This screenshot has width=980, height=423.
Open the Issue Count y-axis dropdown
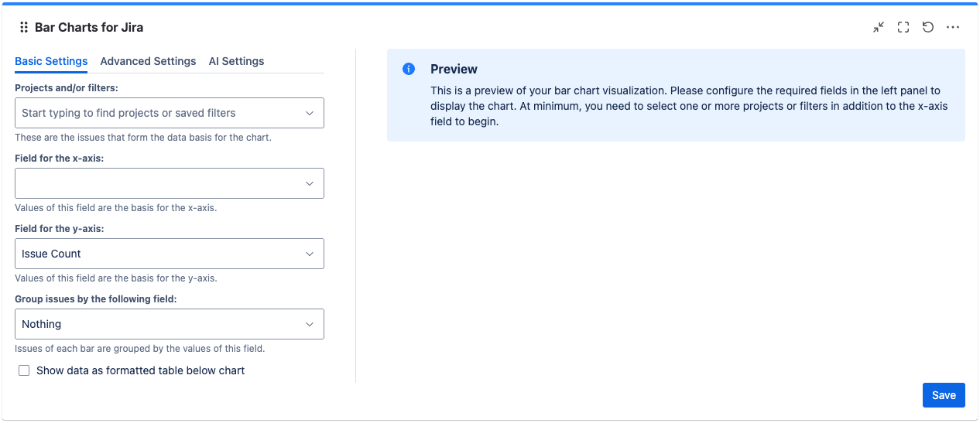click(x=169, y=254)
